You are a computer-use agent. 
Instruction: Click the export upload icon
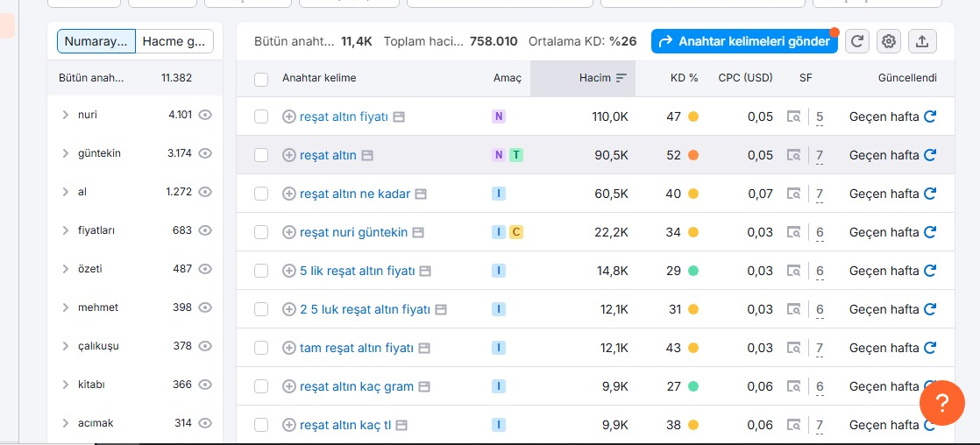click(921, 42)
